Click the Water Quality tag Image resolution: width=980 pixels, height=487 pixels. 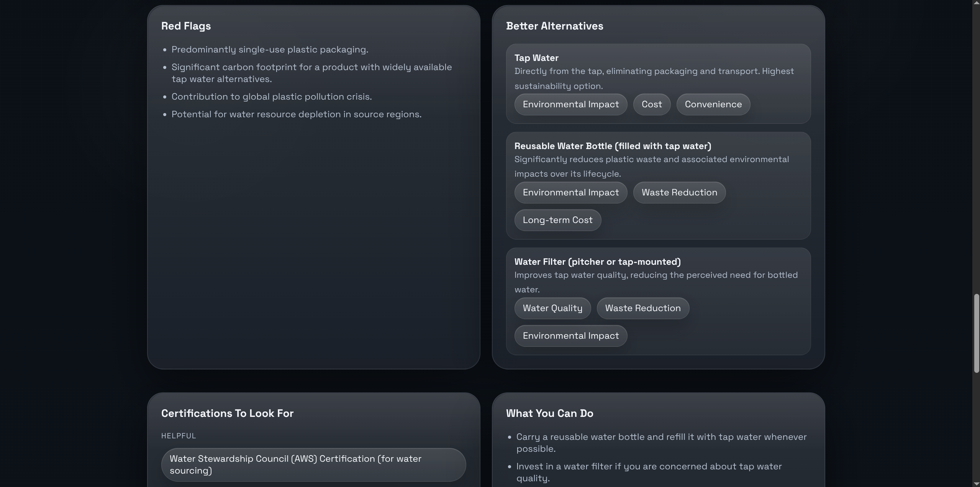(552, 308)
